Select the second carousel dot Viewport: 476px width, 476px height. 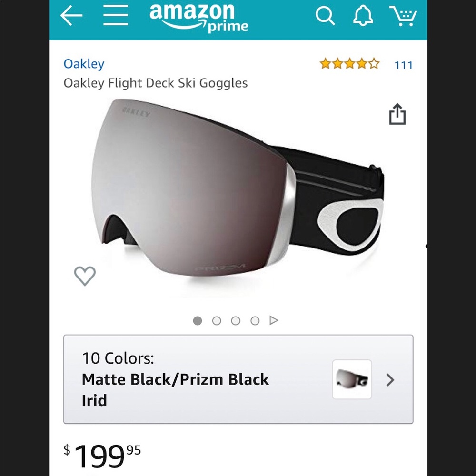pyautogui.click(x=217, y=320)
